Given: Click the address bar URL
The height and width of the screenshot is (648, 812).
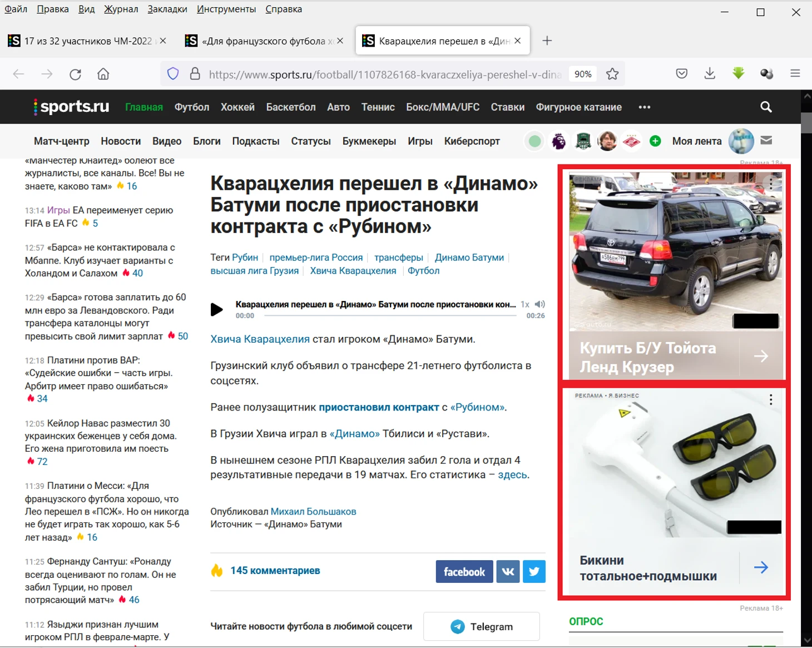Looking at the screenshot, I should [385, 75].
